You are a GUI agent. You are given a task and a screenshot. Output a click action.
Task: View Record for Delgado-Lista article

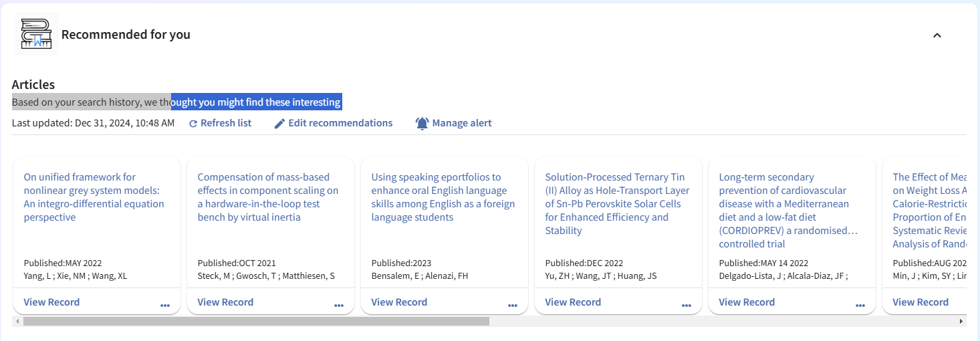tap(747, 302)
